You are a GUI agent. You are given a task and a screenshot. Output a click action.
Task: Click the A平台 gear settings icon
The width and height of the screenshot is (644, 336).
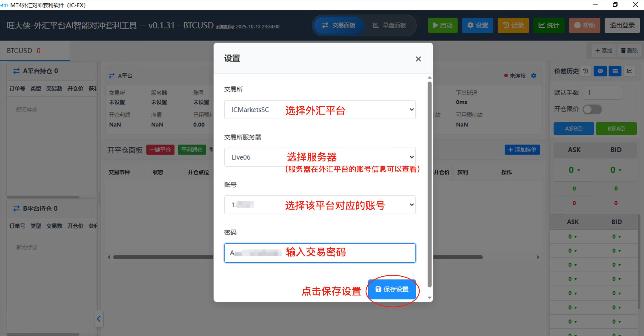coord(534,75)
